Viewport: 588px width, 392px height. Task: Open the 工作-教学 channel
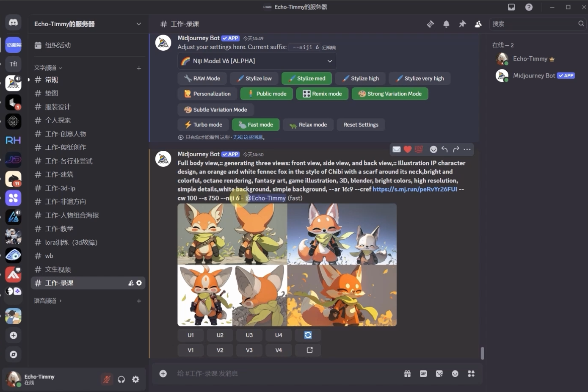click(x=88, y=229)
